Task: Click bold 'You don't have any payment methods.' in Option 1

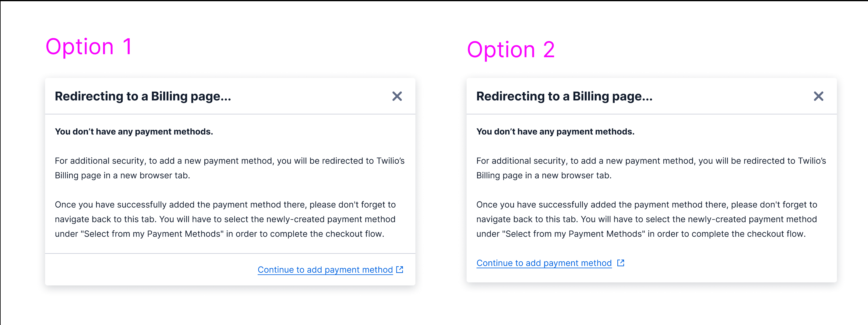Action: pyautogui.click(x=134, y=132)
